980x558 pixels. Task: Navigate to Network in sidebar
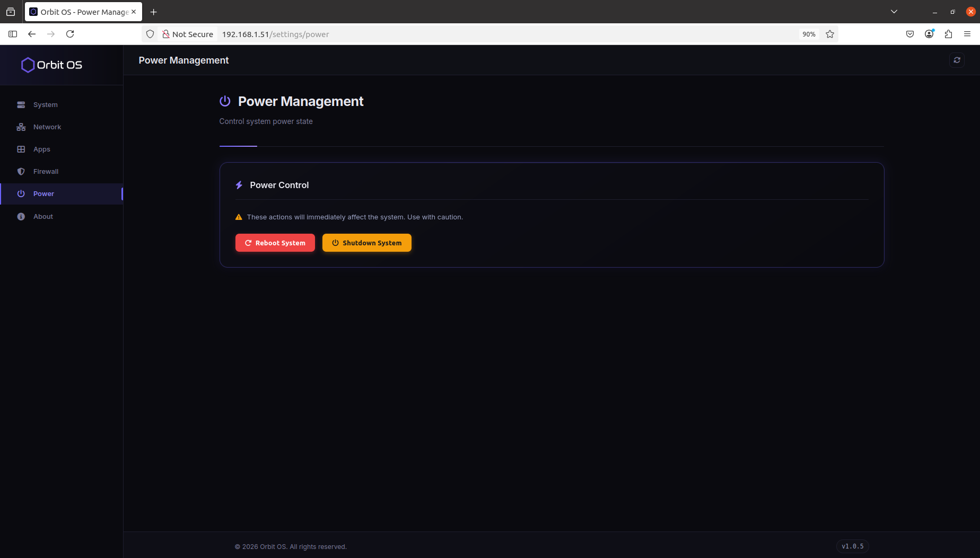[47, 127]
